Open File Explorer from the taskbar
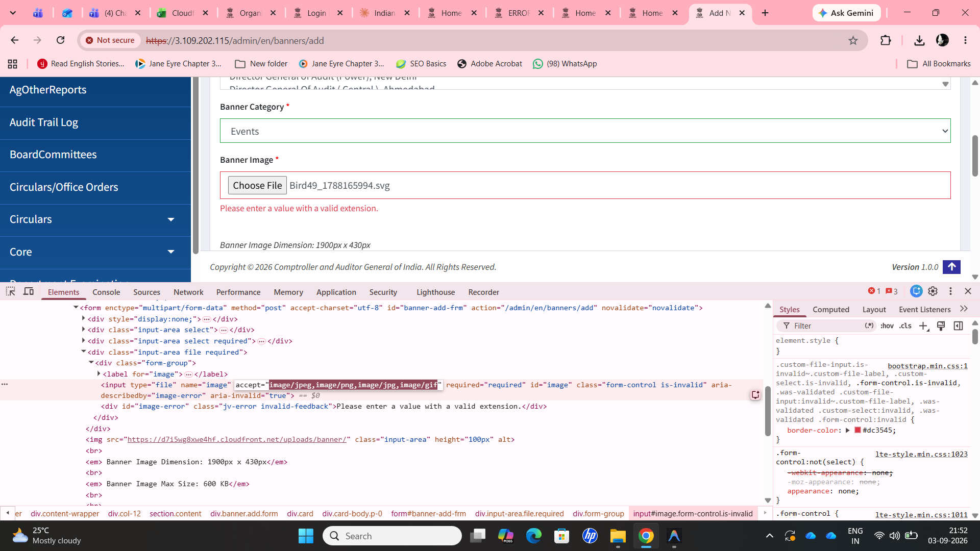 click(x=618, y=536)
